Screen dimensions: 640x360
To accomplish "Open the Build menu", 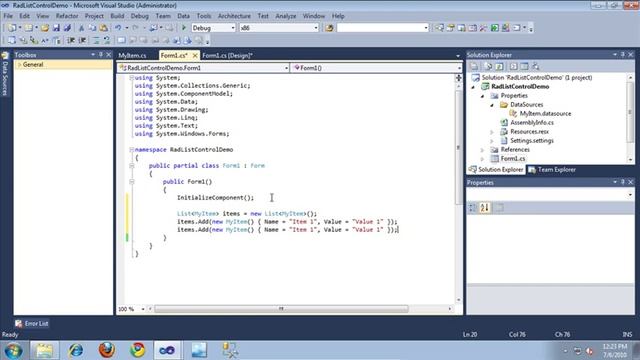I will (117, 16).
